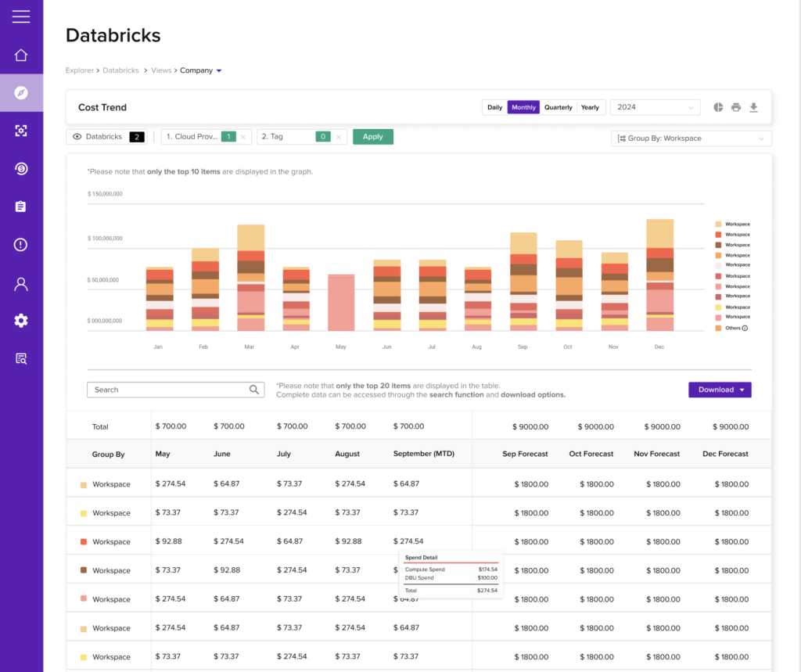Remove the Tag filter

[339, 137]
